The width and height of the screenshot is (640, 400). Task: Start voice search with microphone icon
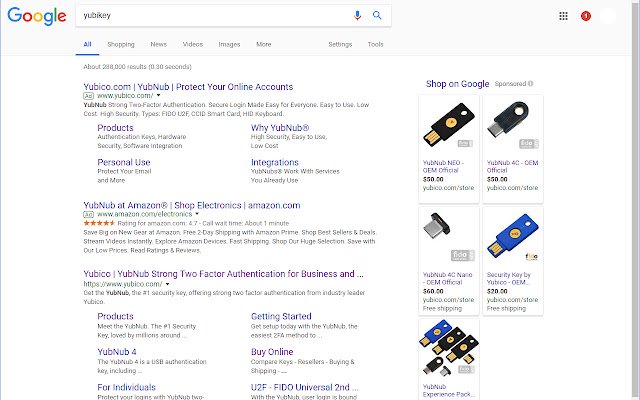357,16
